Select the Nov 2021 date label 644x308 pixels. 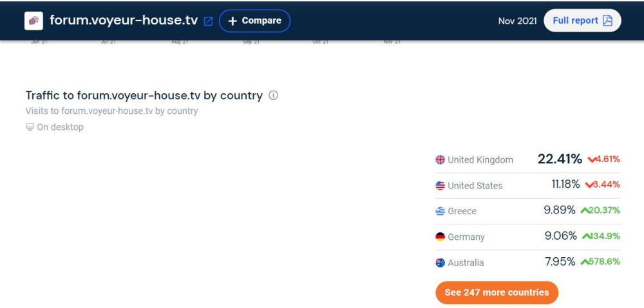[517, 21]
